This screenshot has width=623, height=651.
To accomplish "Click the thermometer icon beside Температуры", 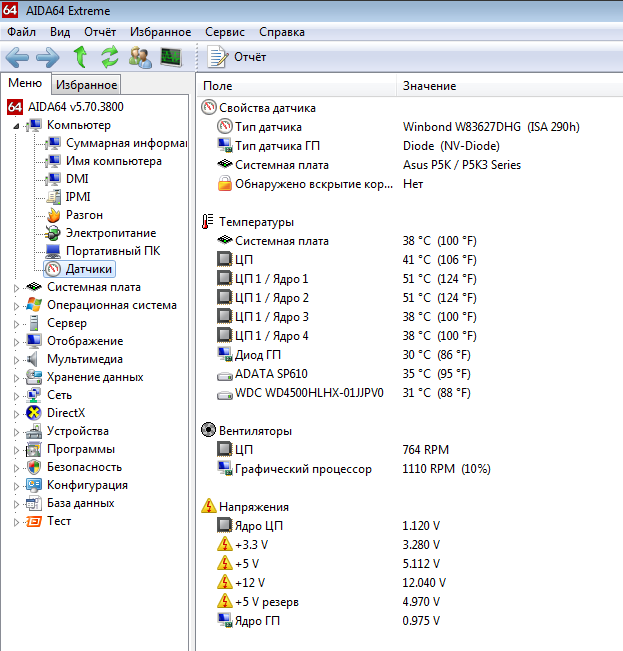I will point(208,221).
